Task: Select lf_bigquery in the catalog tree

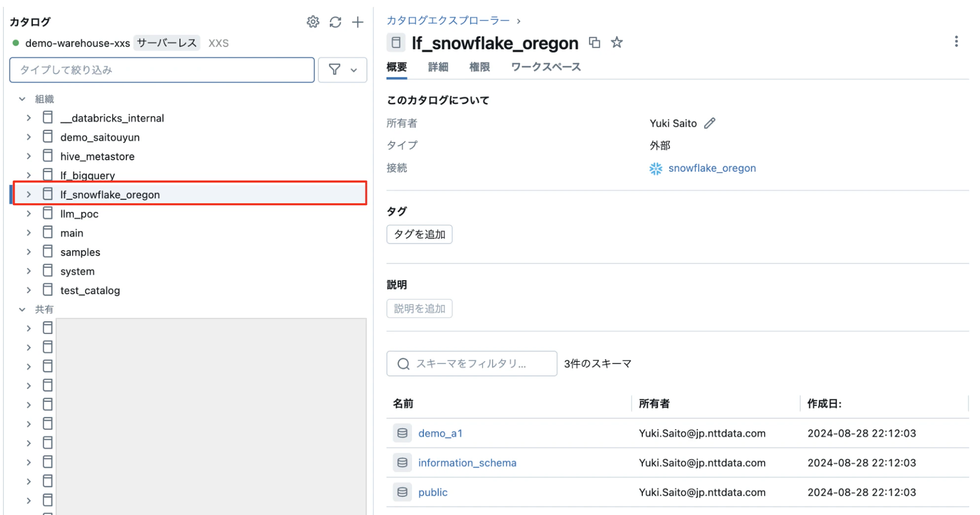Action: pyautogui.click(x=88, y=176)
